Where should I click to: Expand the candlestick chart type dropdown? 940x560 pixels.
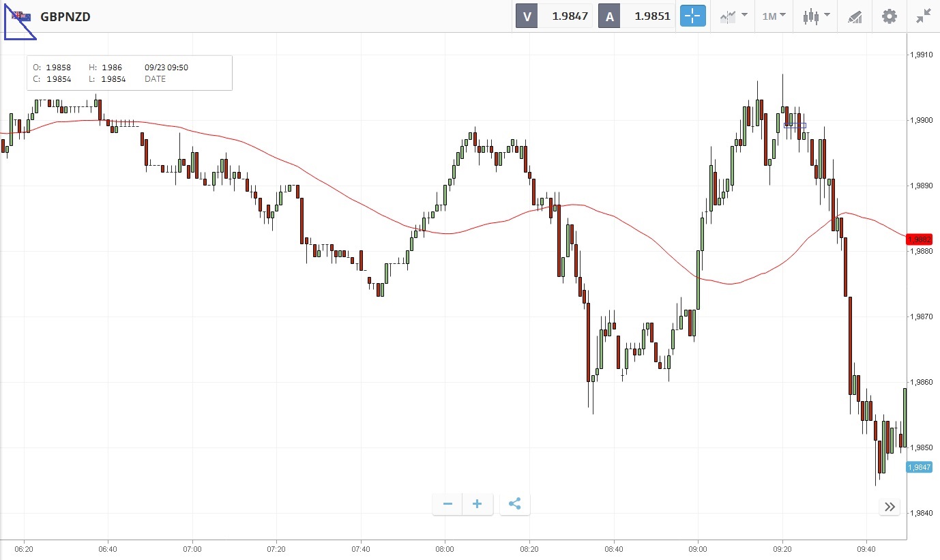click(x=816, y=16)
